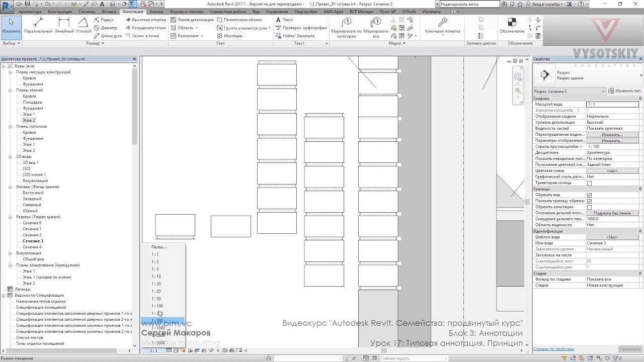Click the Revit application menu logo
The width and height of the screenshot is (644, 362).
7,6
